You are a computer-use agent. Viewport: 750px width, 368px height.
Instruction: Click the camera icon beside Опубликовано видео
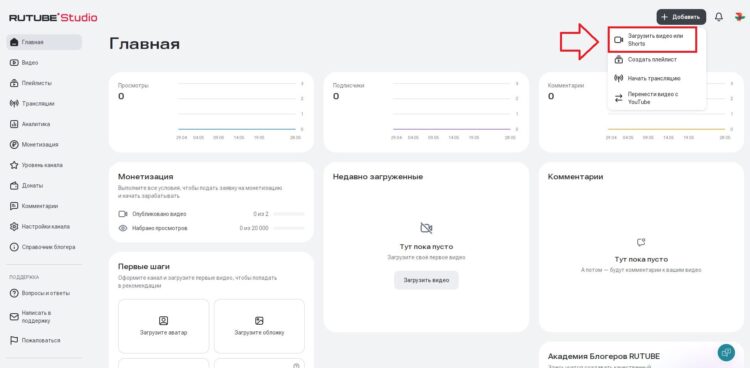123,214
